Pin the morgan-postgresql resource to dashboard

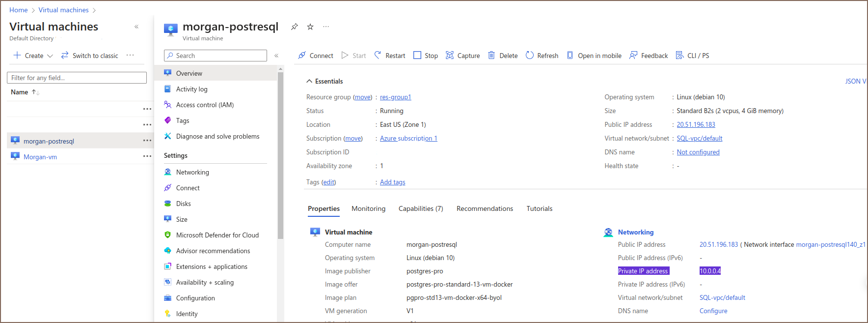click(294, 27)
